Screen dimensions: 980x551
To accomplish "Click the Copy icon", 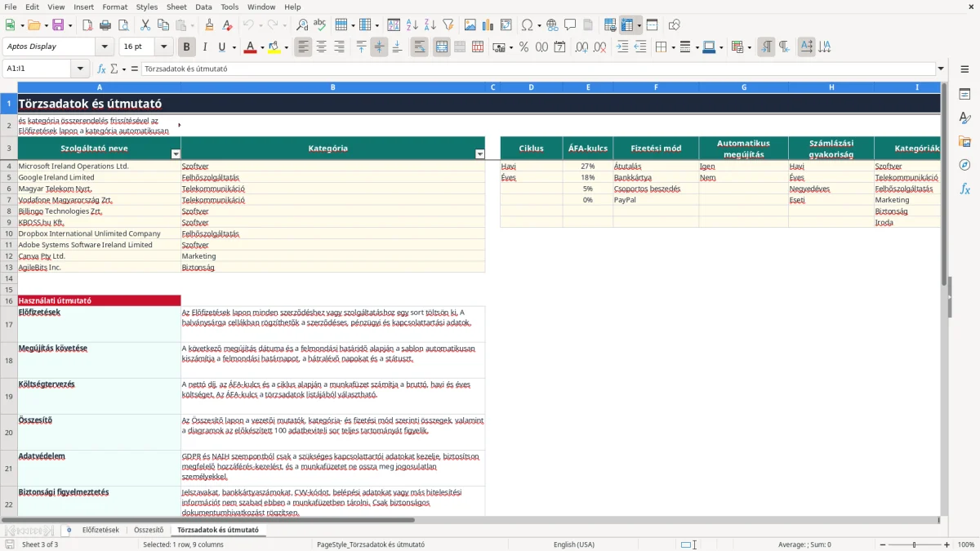I will [163, 25].
